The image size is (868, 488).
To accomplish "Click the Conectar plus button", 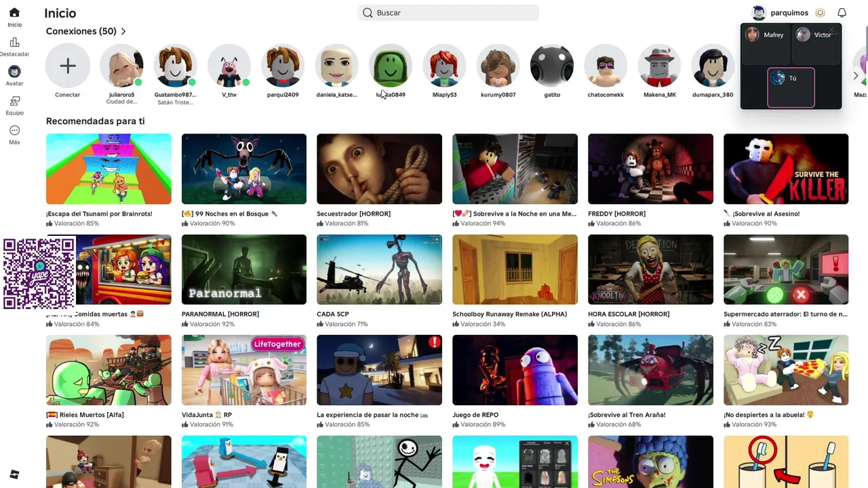I will [68, 66].
